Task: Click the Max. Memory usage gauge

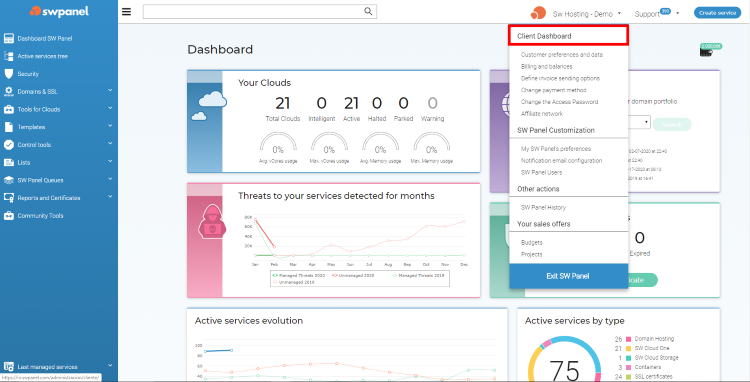Action: (431, 144)
